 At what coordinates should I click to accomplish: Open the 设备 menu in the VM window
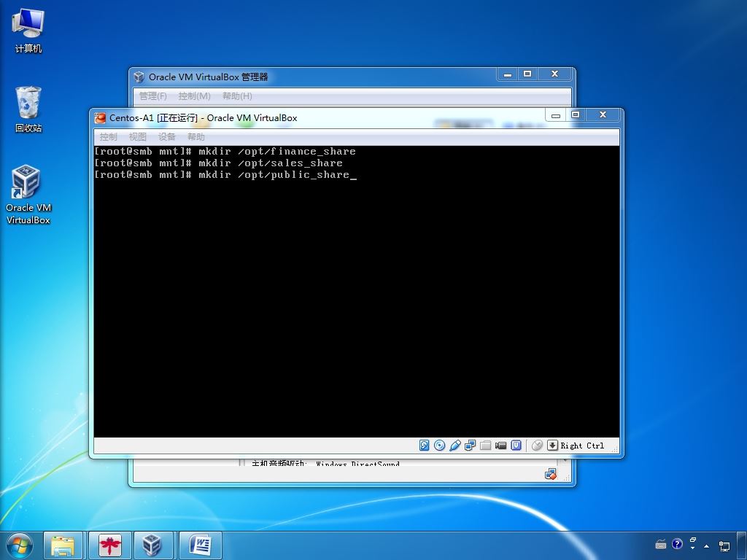coord(167,137)
